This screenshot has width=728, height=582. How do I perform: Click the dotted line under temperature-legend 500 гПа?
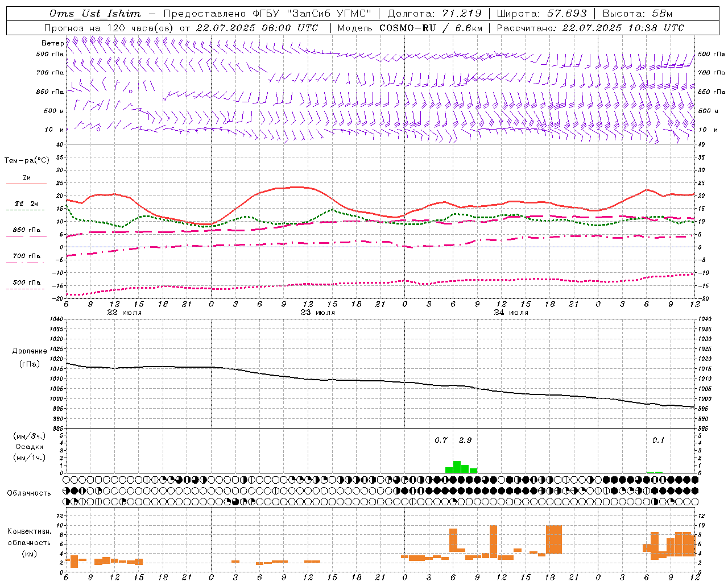point(26,289)
